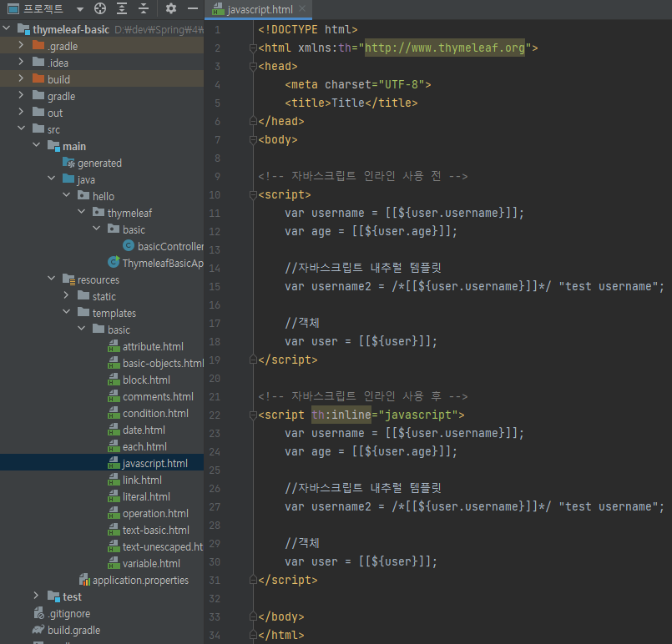Expand the gradle folder

point(21,94)
